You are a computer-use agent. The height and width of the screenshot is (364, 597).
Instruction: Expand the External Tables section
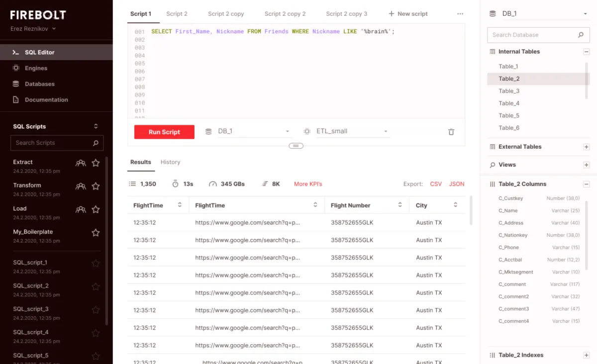click(x=586, y=146)
